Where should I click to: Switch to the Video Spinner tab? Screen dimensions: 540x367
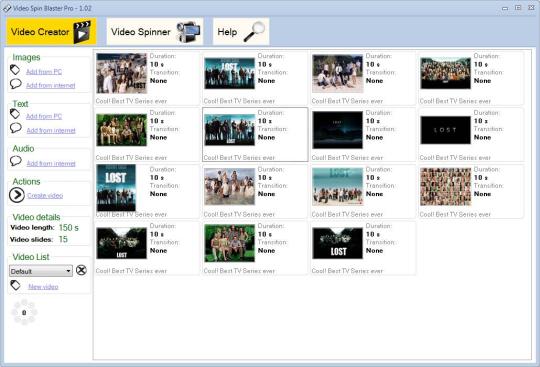tap(155, 32)
